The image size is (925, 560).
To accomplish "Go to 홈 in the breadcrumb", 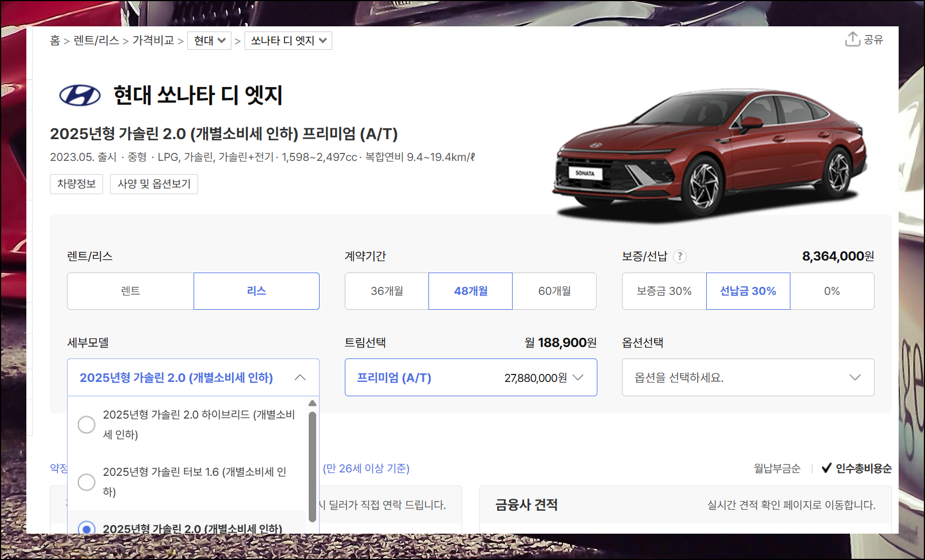I will tap(55, 40).
